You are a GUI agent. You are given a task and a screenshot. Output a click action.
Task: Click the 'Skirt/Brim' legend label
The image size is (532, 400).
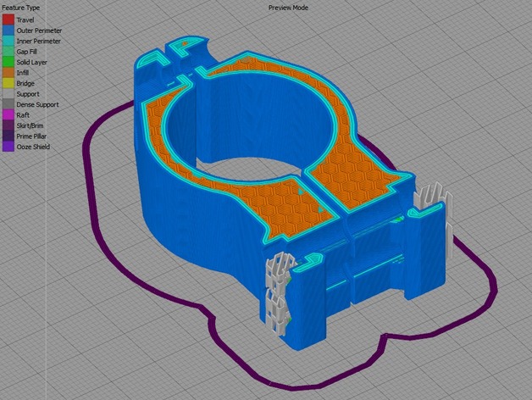[30, 125]
